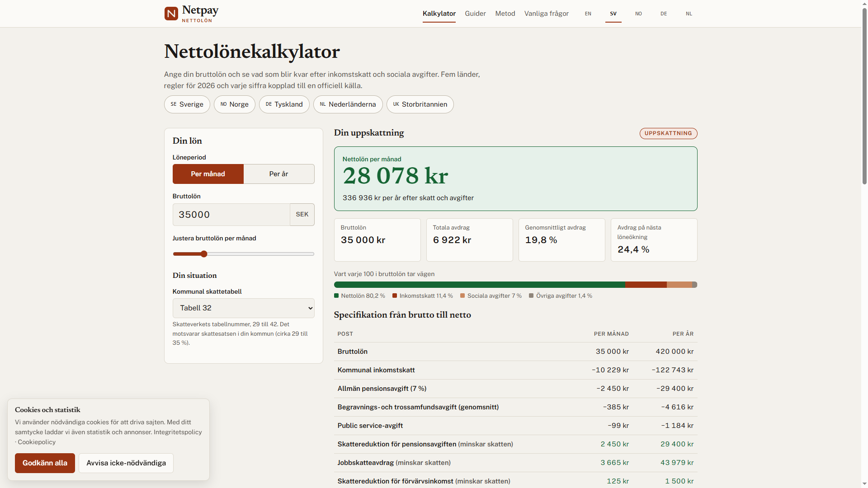Switch language to EN

588,14
